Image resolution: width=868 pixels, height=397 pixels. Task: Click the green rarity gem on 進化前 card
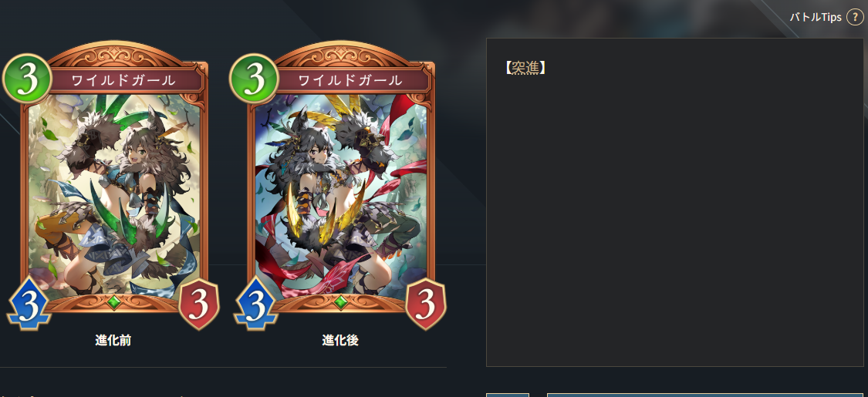[114, 302]
